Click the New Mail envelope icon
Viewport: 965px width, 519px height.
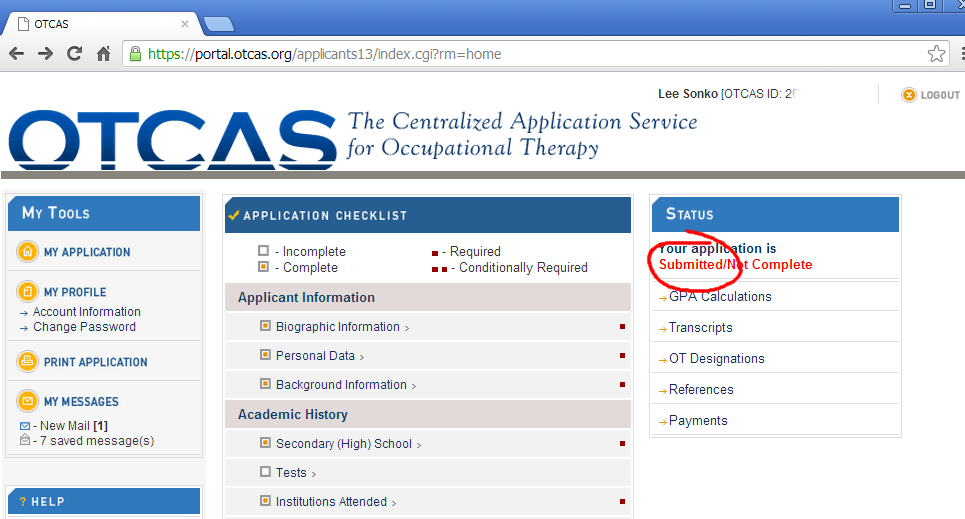pos(25,426)
